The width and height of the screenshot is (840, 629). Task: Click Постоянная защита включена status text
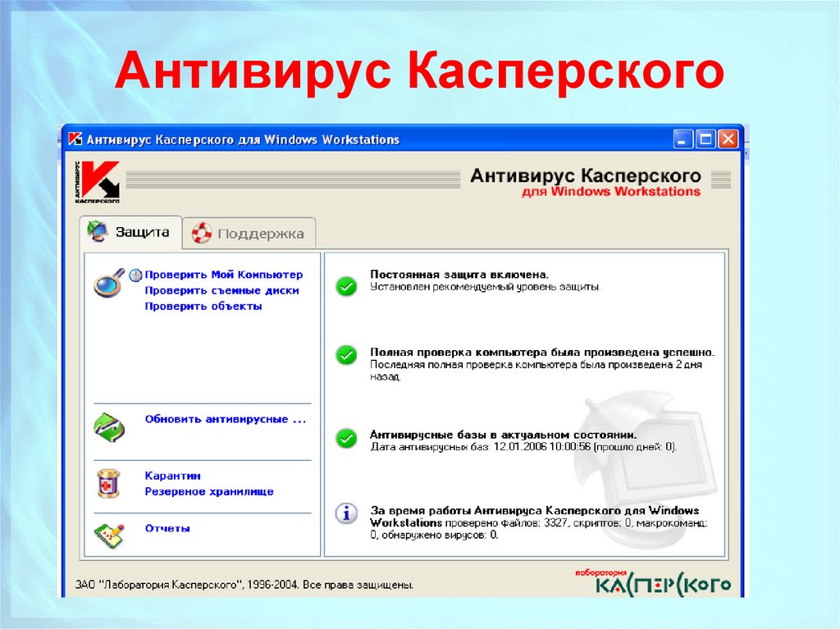point(459,275)
